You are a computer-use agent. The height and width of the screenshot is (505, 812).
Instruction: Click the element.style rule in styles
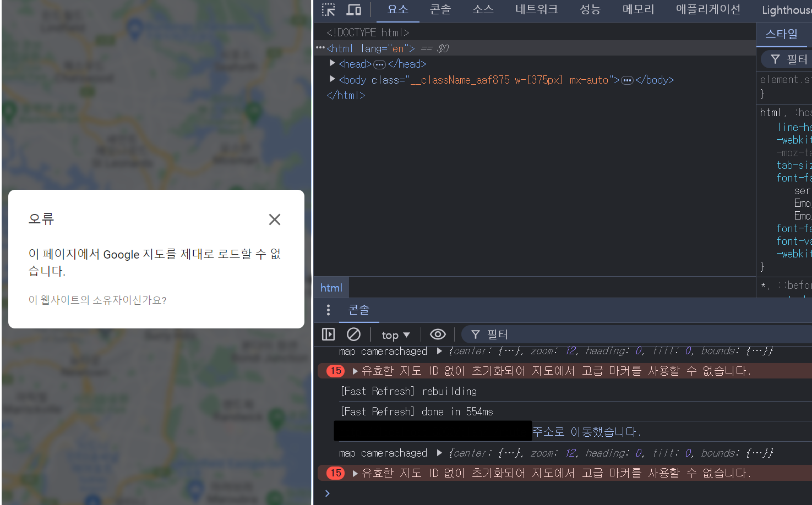[x=786, y=80]
